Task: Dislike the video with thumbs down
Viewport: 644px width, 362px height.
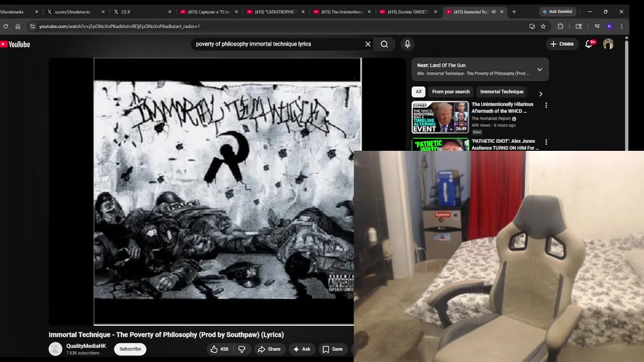Action: [x=242, y=349]
